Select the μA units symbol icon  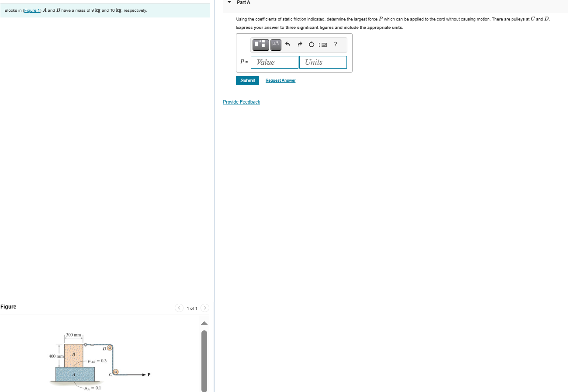point(275,44)
